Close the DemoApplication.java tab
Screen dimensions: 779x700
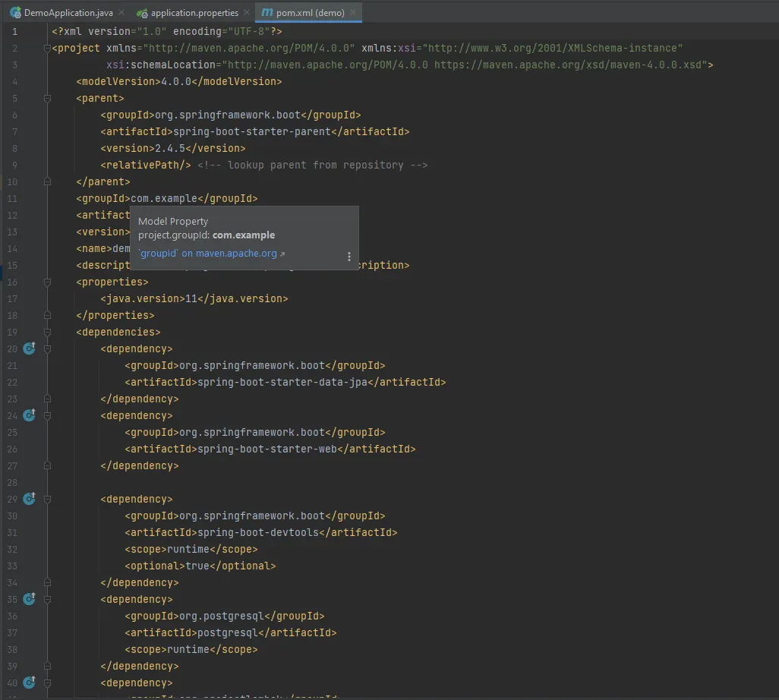click(121, 12)
